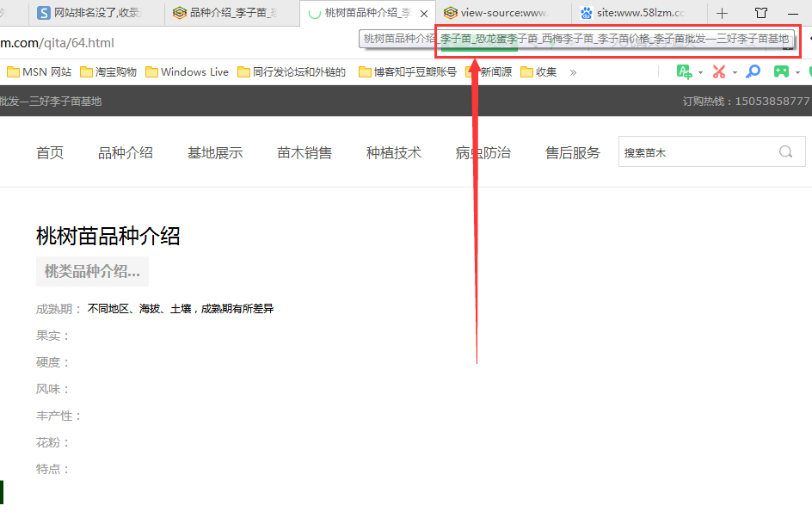
Task: Open the 种植技术 navigation menu item
Action: click(x=393, y=151)
